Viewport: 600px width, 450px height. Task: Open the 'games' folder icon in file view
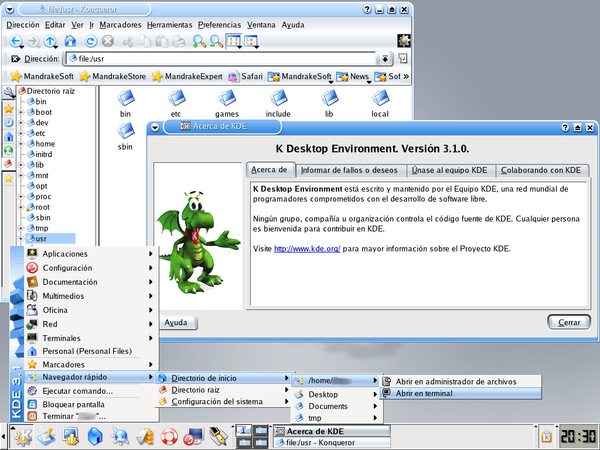[x=226, y=100]
